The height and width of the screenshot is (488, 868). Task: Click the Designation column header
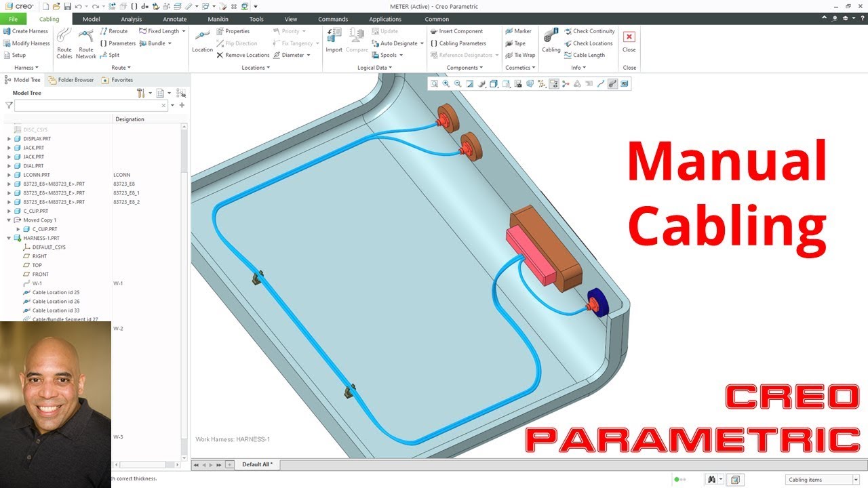(x=130, y=119)
